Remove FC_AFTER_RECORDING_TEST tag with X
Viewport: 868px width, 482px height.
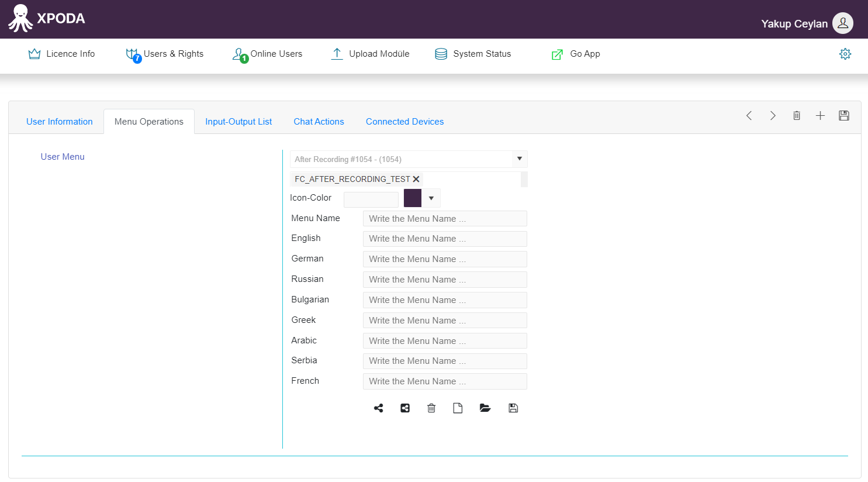click(x=416, y=179)
